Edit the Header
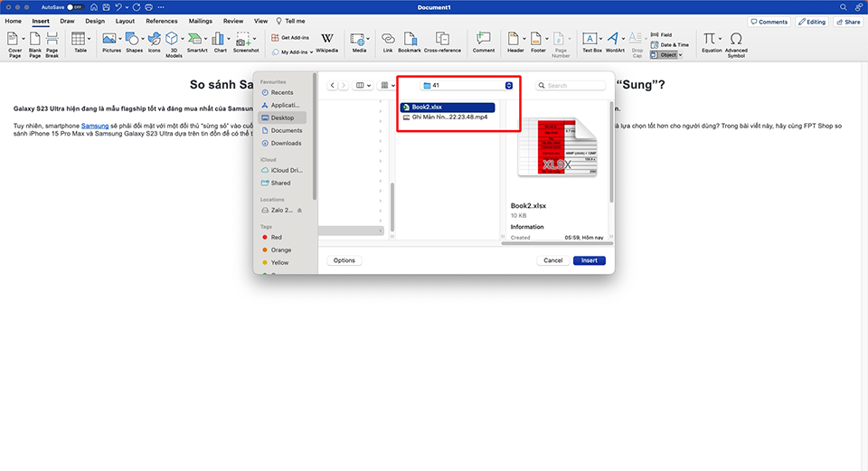 515,42
